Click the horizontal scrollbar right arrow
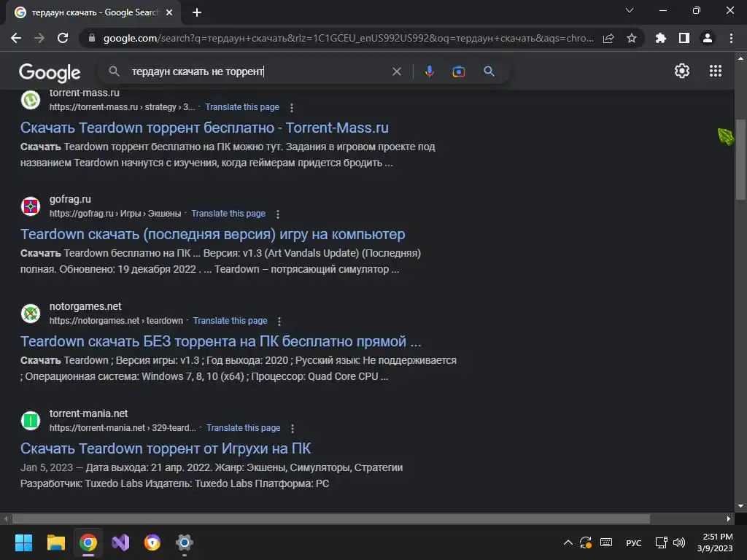The width and height of the screenshot is (747, 560). pos(729,518)
